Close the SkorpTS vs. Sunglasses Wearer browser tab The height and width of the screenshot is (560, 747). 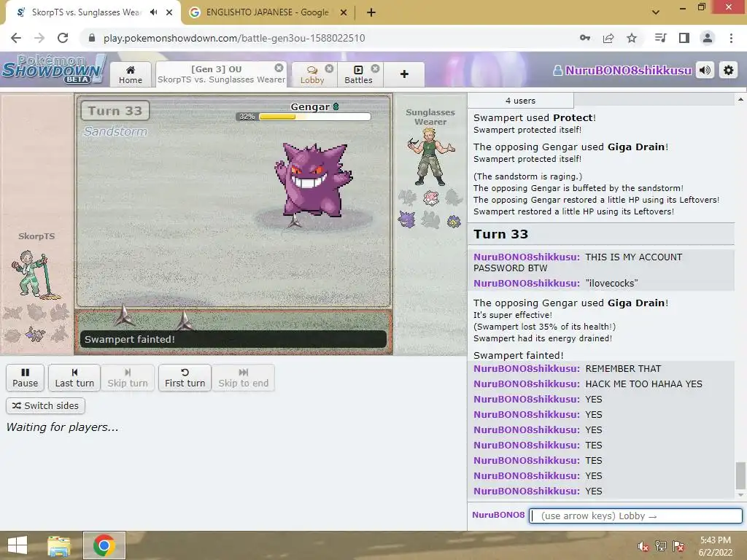[169, 12]
